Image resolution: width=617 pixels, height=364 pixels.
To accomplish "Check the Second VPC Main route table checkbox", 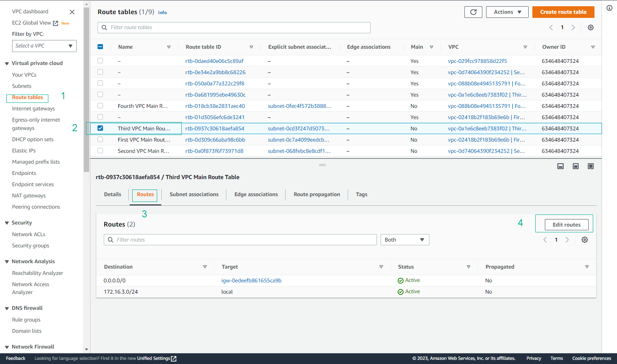I will (x=100, y=151).
